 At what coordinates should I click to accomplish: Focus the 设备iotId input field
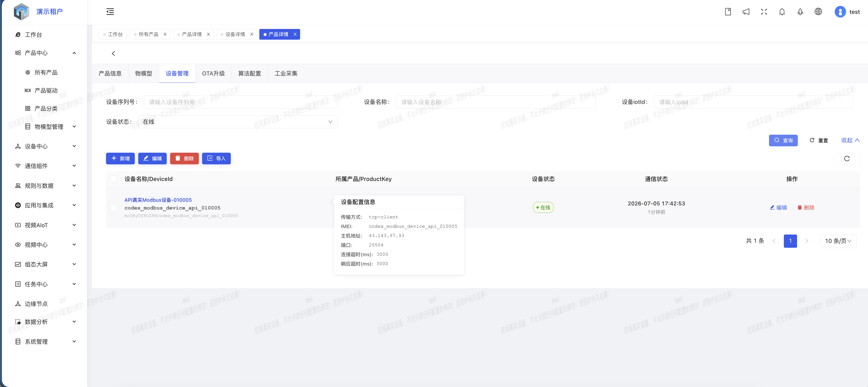pos(754,102)
